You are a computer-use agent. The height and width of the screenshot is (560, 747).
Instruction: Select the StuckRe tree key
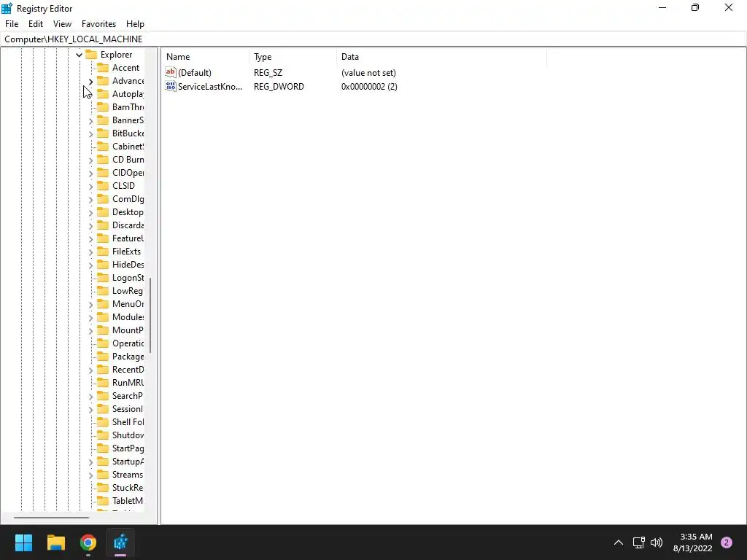tap(128, 488)
